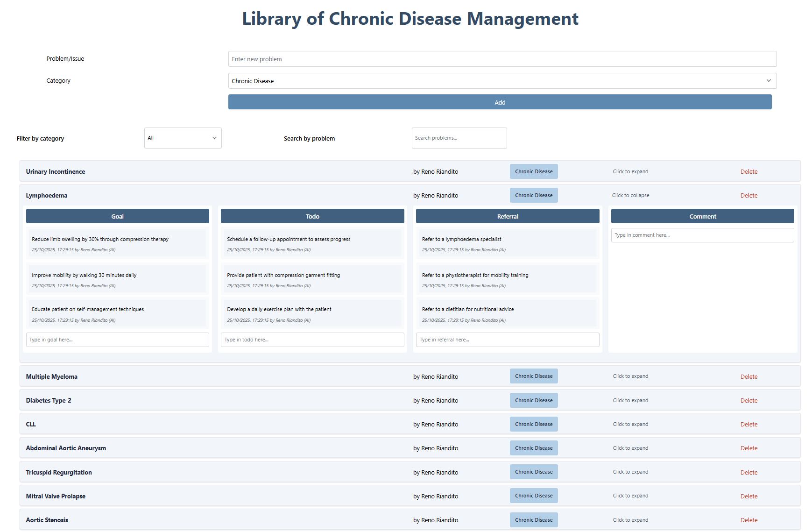Click the Chronic Disease badge on Urinary Incontinence
The width and height of the screenshot is (812, 532).
tap(534, 171)
